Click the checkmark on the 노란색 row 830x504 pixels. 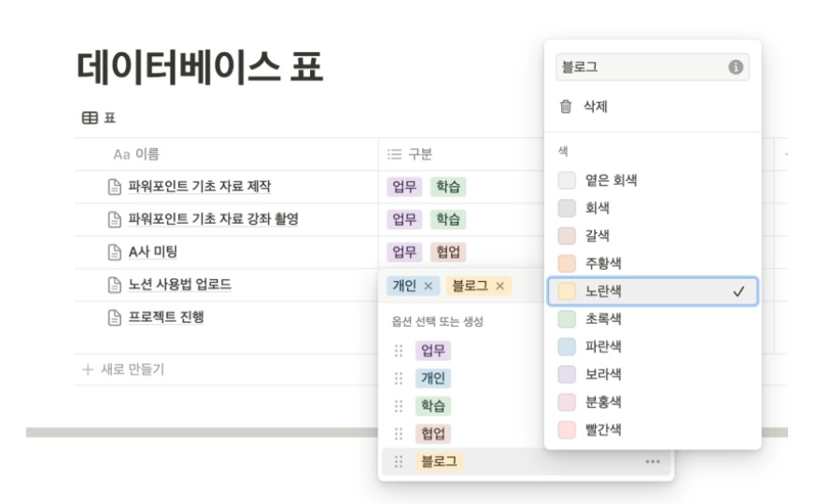(x=739, y=291)
